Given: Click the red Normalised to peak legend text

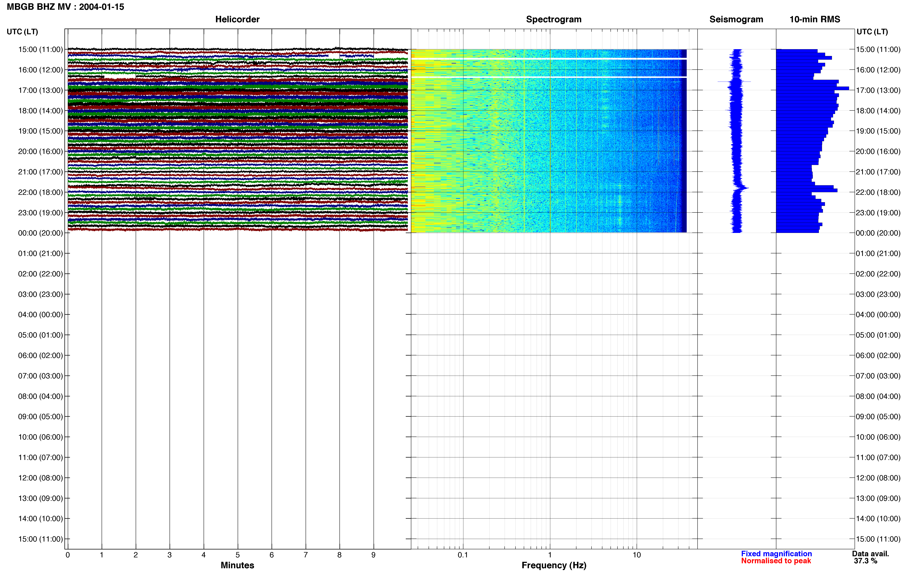Looking at the screenshot, I should pos(776,561).
